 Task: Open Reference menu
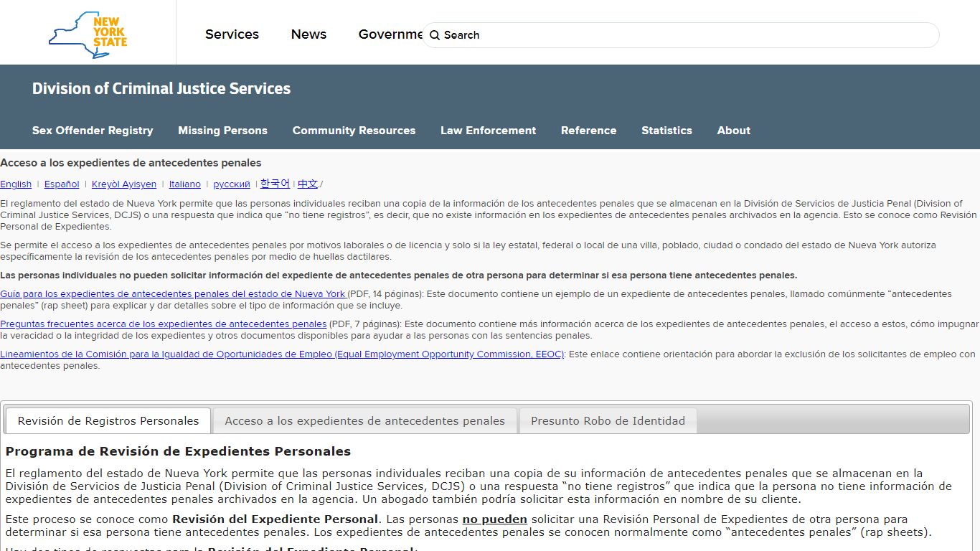588,131
